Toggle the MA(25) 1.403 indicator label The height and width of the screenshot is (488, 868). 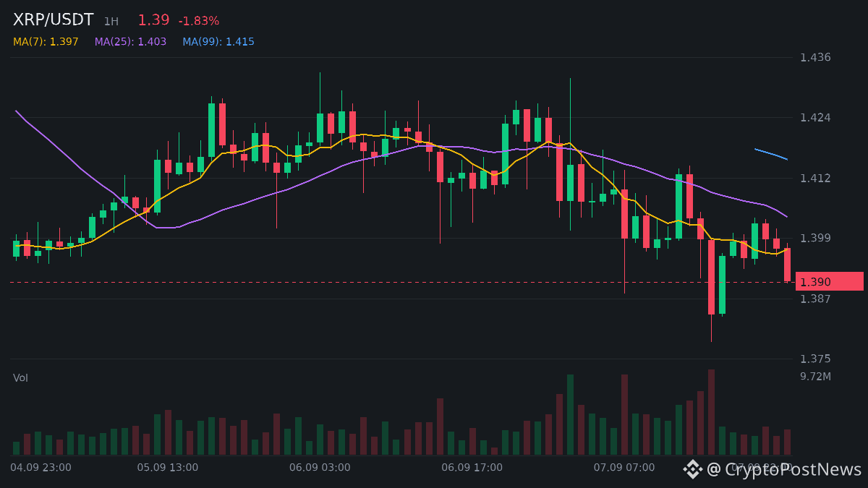click(x=130, y=42)
